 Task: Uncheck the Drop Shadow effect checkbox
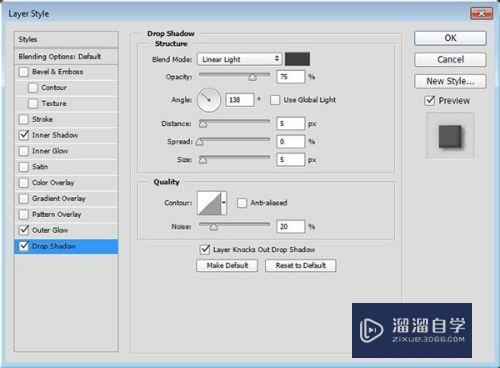tap(24, 246)
